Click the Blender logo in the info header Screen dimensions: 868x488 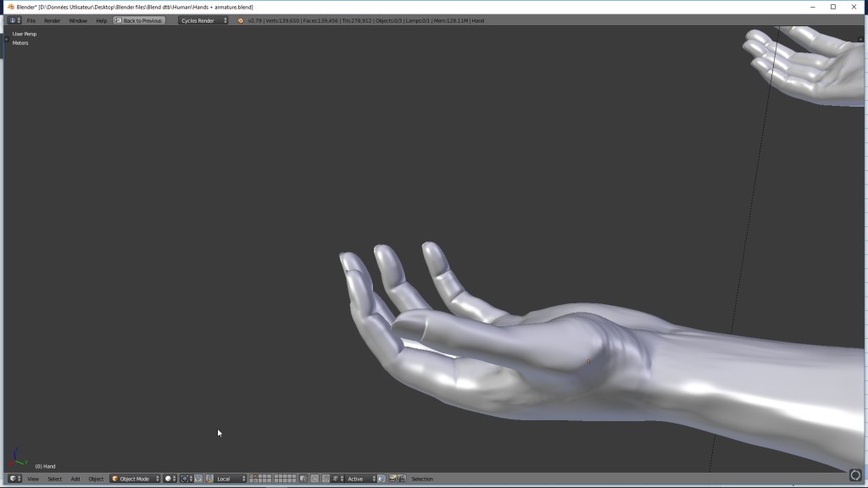[x=240, y=20]
